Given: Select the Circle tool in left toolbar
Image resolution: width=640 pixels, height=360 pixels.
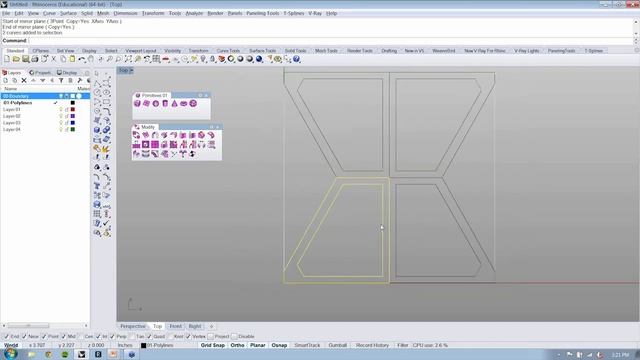Looking at the screenshot, I should click(x=97, y=93).
